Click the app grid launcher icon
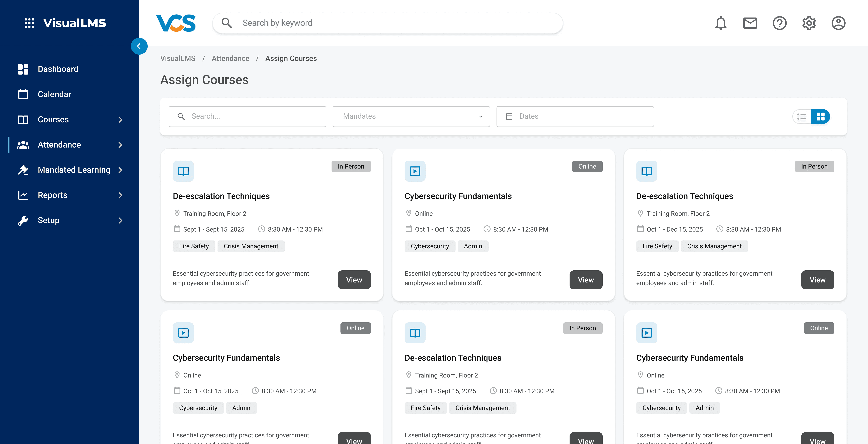Viewport: 868px width, 444px height. [29, 23]
